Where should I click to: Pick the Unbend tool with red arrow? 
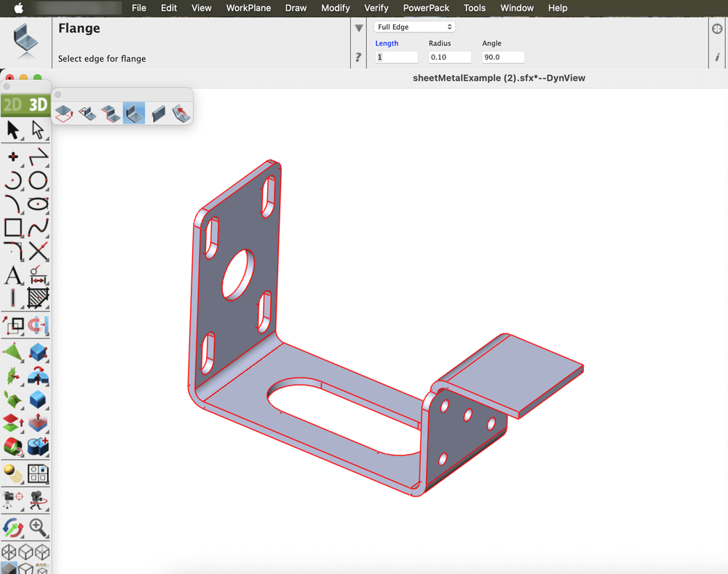181,113
